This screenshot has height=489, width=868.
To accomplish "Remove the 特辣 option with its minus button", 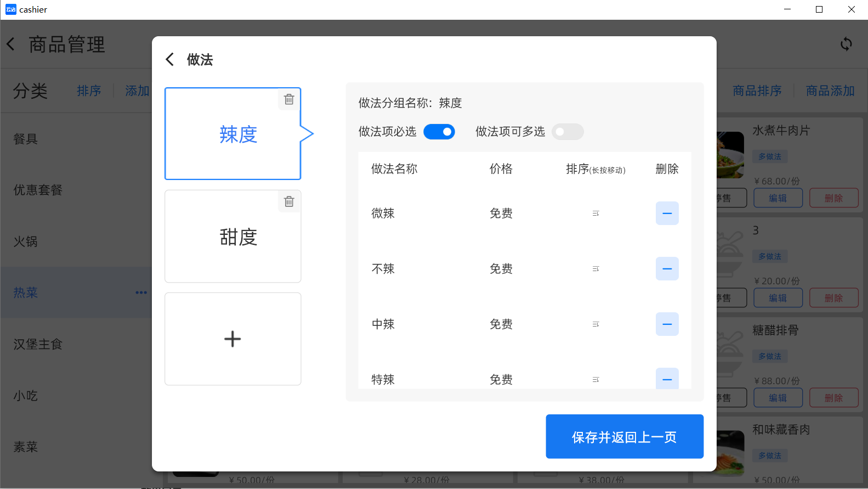I will [x=667, y=379].
